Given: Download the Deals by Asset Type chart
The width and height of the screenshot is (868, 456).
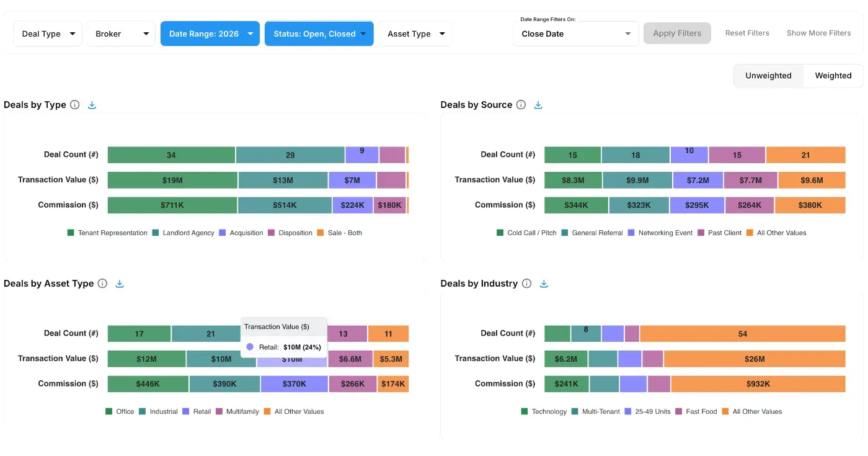Looking at the screenshot, I should click(120, 284).
